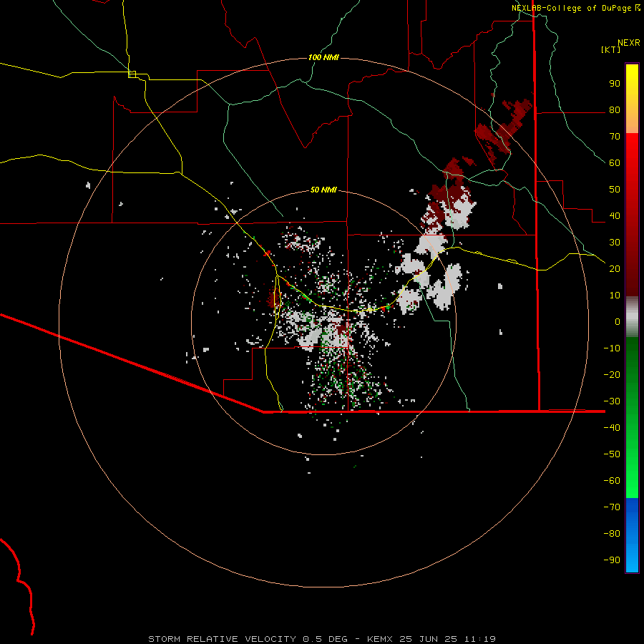Click the -30 value on velocity scale

612,401
